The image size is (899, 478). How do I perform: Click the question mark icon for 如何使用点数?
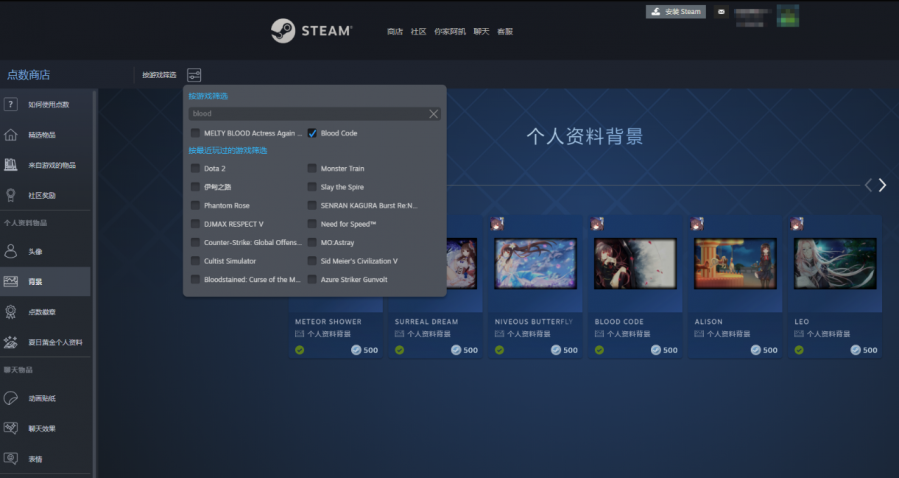pos(10,104)
